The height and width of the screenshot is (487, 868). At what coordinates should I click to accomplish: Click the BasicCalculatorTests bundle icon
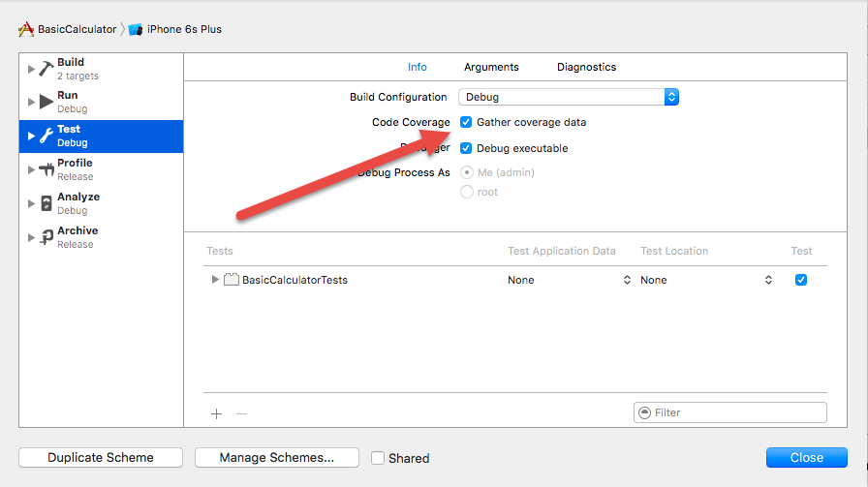[x=232, y=280]
